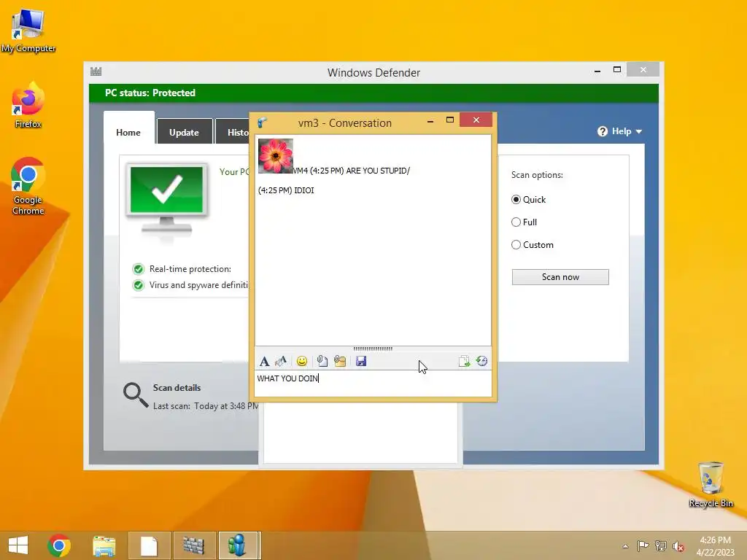Viewport: 747px width, 560px height.
Task: Click the Windows Defender castle title bar icon
Action: (x=96, y=71)
